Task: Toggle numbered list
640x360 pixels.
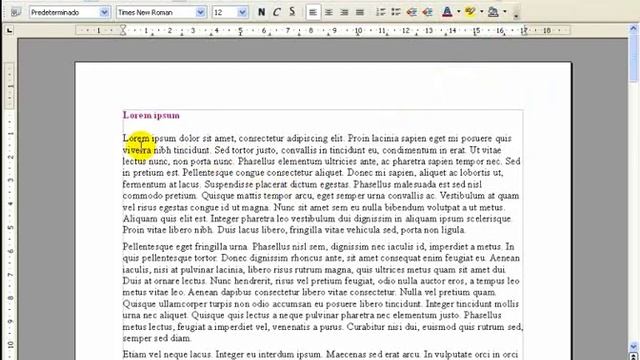Action: point(380,12)
